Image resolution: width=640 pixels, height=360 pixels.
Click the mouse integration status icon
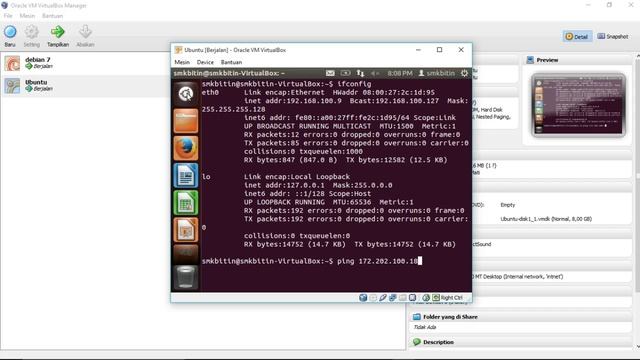426,298
